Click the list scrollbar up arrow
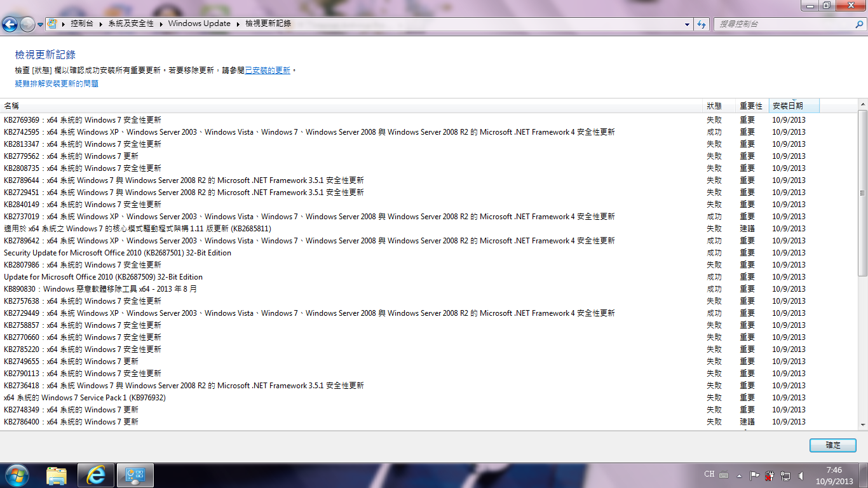 click(x=862, y=104)
